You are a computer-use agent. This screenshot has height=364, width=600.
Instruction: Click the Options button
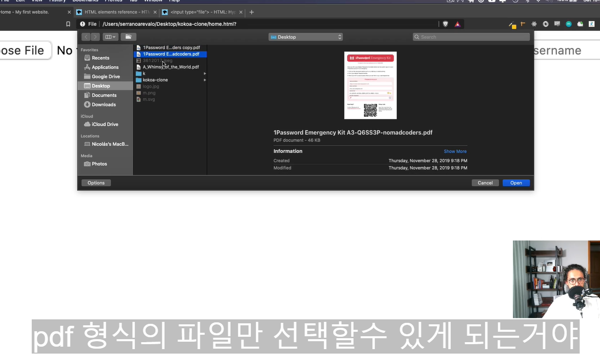[x=96, y=183]
